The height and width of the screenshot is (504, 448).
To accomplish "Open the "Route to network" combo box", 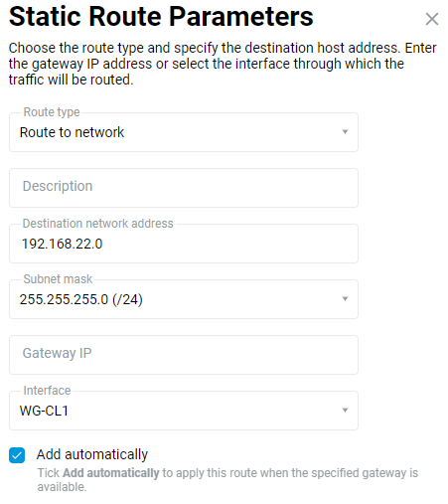I will [184, 132].
